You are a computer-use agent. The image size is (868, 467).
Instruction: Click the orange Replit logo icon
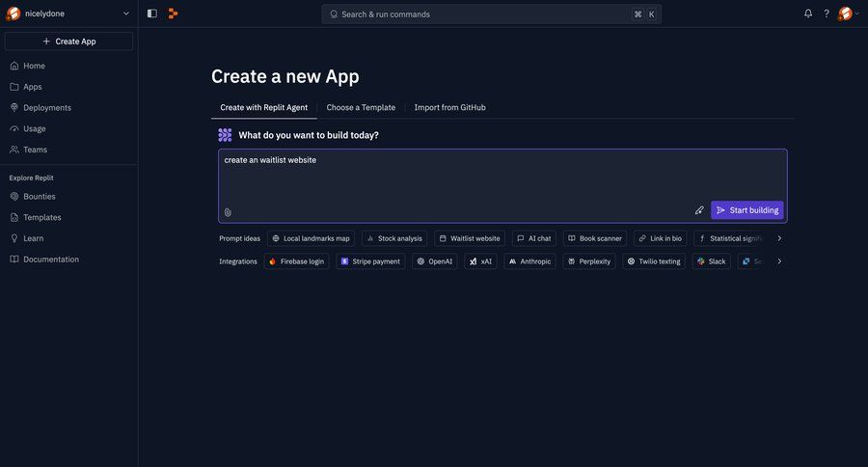coord(173,14)
